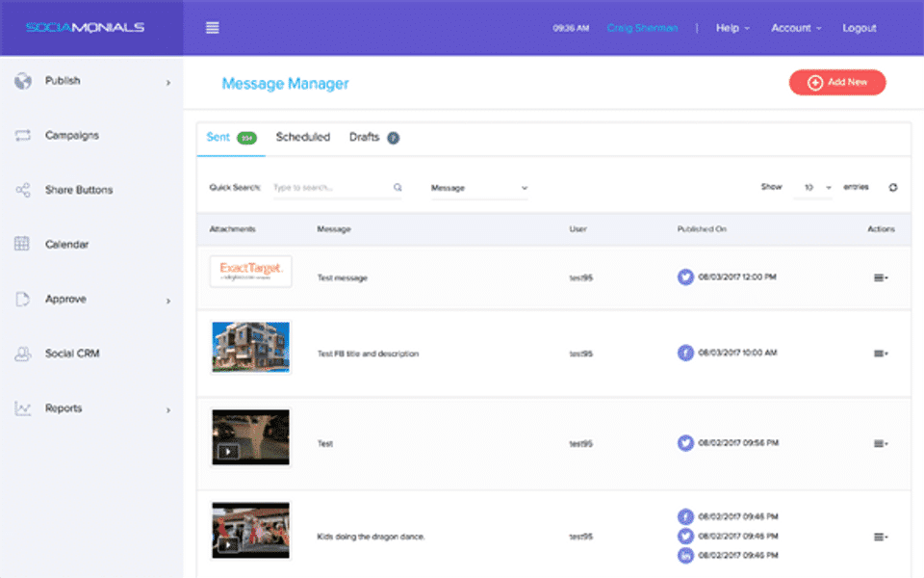The width and height of the screenshot is (924, 578).
Task: Click Facebook icon for Test FB title row
Action: pos(685,353)
